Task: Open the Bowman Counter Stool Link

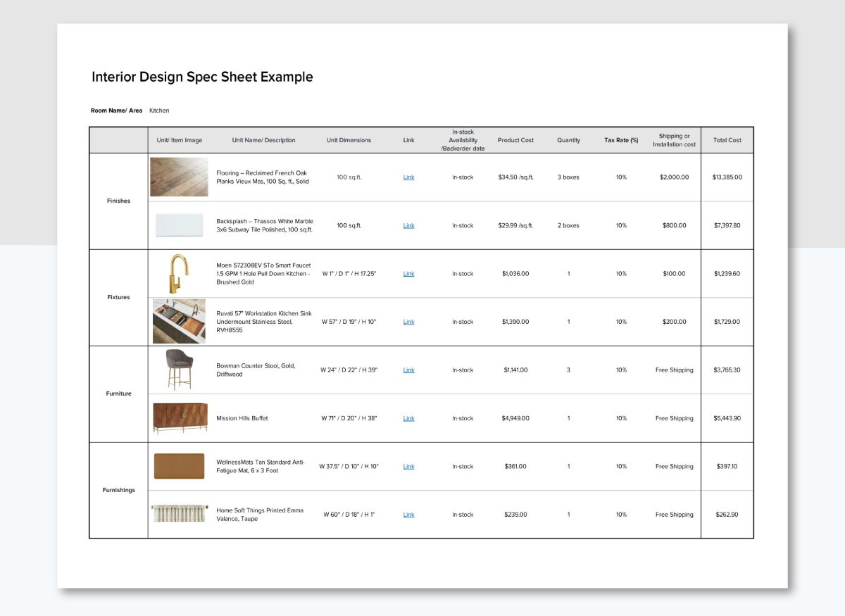Action: [408, 370]
